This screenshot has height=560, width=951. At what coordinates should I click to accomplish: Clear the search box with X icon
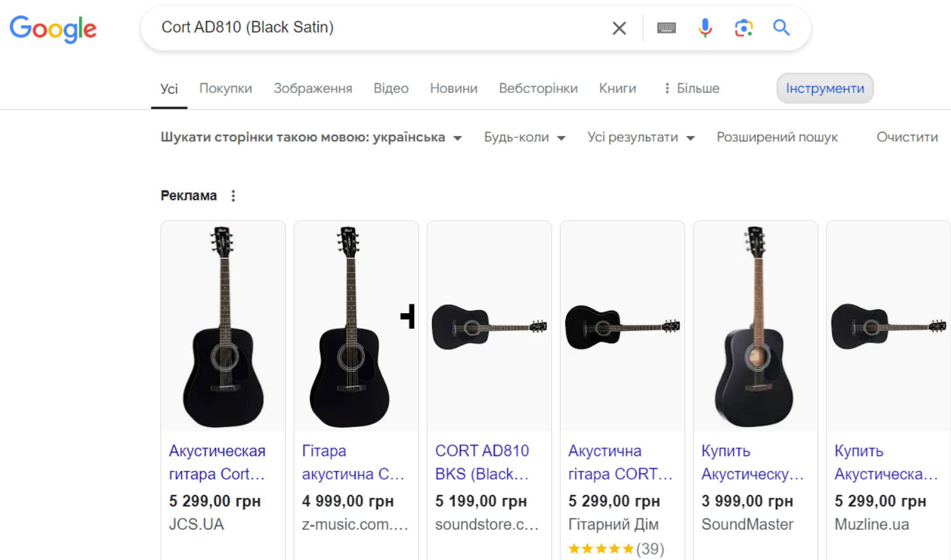[x=619, y=28]
